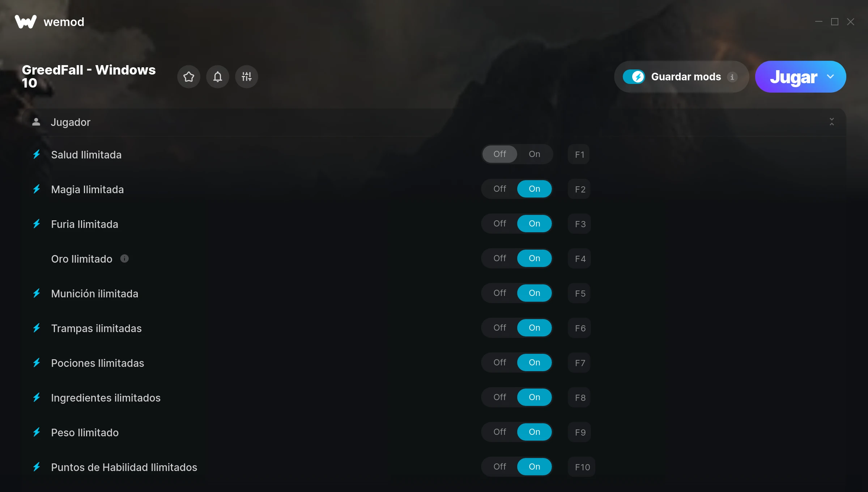Click the lightning icon beside Peso Ilimitado
The height and width of the screenshot is (492, 868).
pyautogui.click(x=37, y=432)
